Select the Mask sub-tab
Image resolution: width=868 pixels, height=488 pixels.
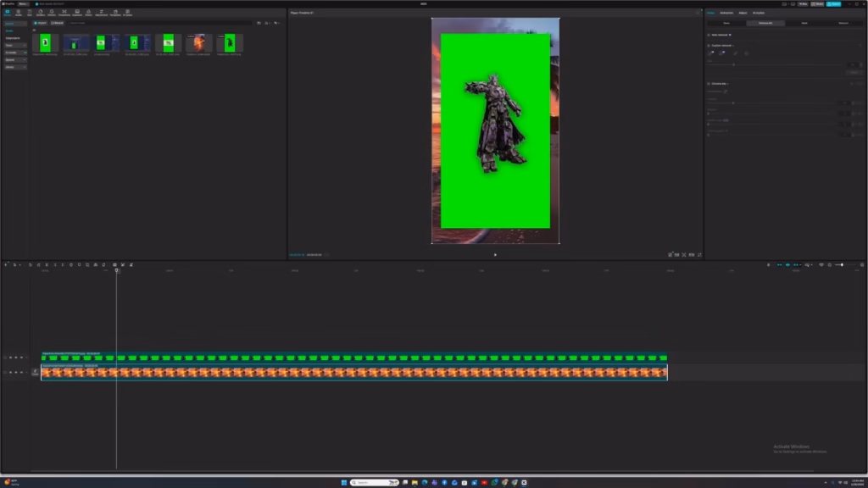[804, 23]
